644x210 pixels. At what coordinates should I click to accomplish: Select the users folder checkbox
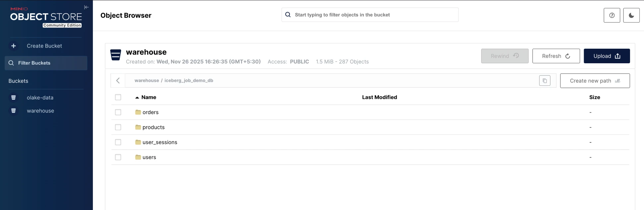click(118, 157)
